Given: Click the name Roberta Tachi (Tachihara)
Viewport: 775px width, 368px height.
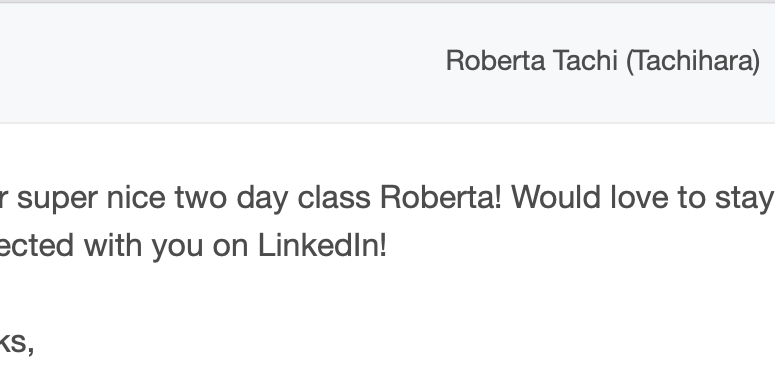Looking at the screenshot, I should point(603,61).
